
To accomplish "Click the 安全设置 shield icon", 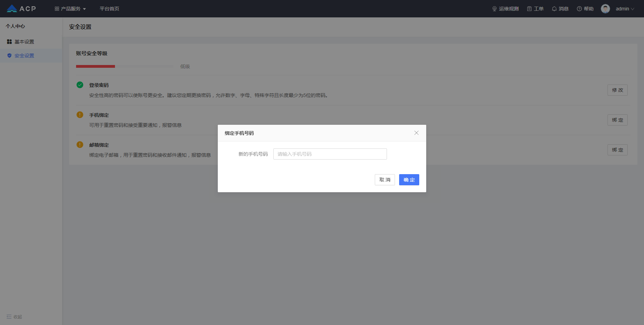I will pyautogui.click(x=9, y=56).
